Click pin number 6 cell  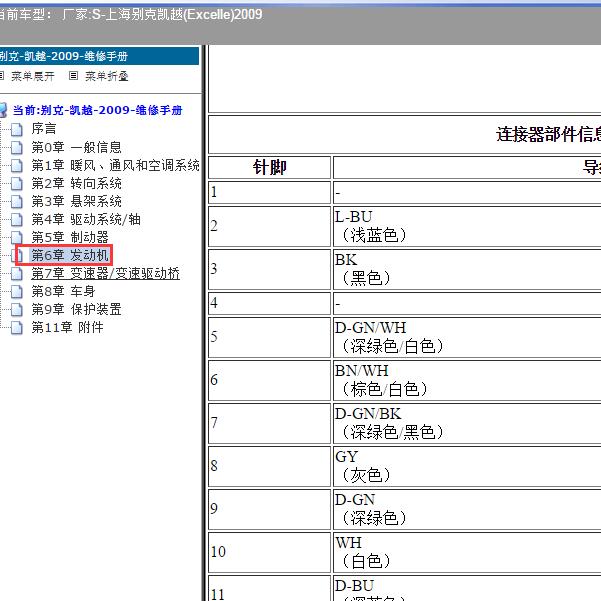point(269,381)
